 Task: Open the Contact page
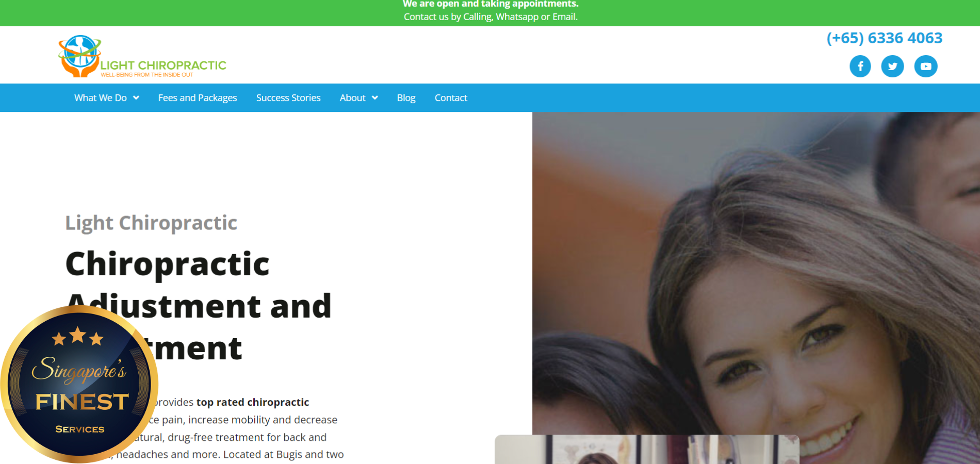click(x=451, y=98)
